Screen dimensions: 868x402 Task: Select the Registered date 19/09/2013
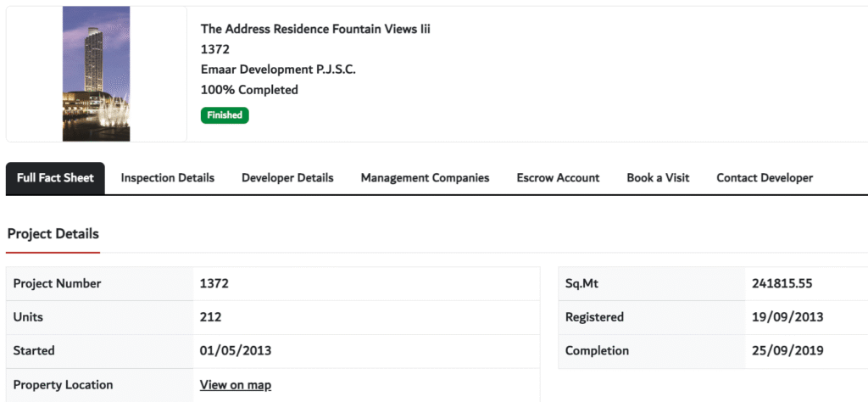point(787,317)
